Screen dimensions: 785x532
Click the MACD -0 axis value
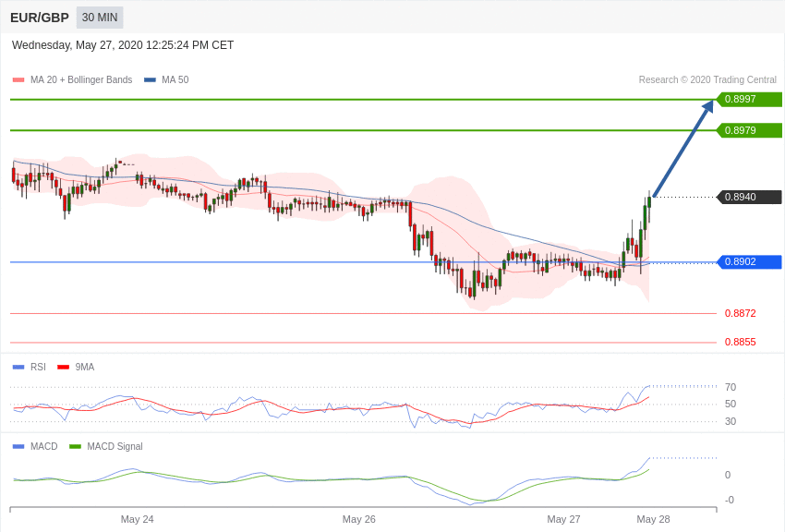click(x=730, y=500)
